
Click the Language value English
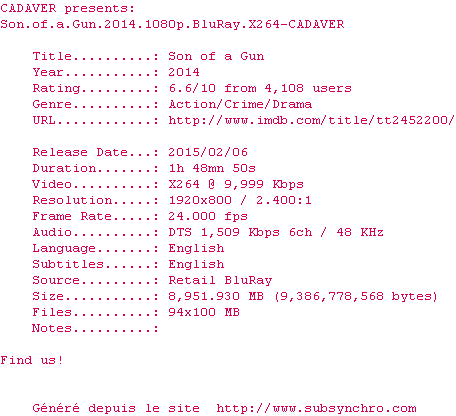tap(196, 248)
